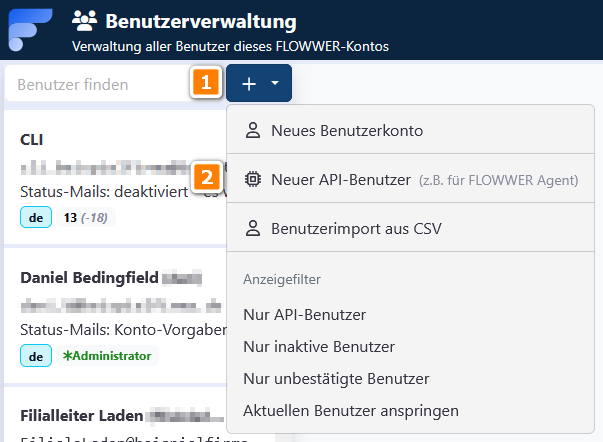The width and height of the screenshot is (603, 442).
Task: Click the de language badge on CLI user
Action: pos(35,218)
